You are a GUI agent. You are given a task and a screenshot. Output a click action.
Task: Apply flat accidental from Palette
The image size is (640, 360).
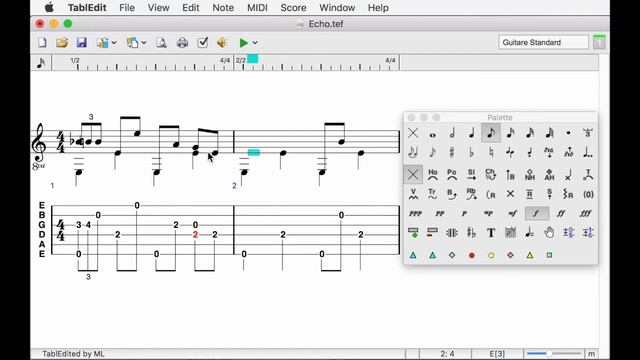471,153
